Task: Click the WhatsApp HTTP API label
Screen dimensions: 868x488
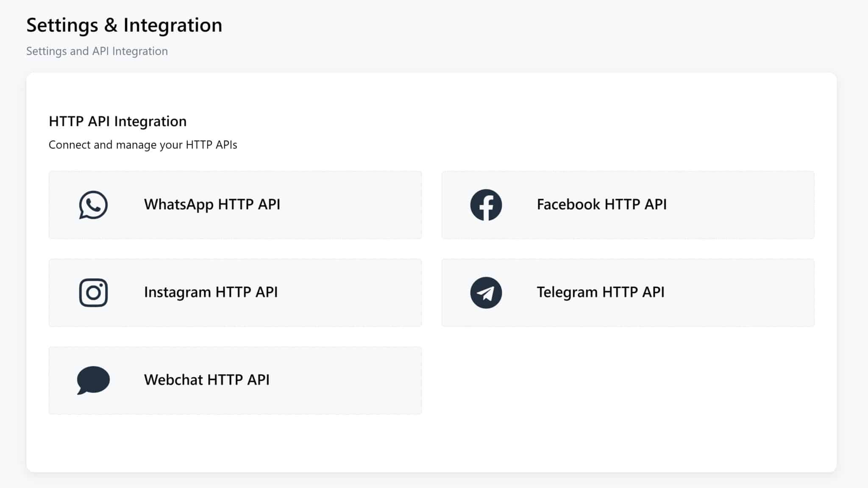Action: (x=212, y=205)
